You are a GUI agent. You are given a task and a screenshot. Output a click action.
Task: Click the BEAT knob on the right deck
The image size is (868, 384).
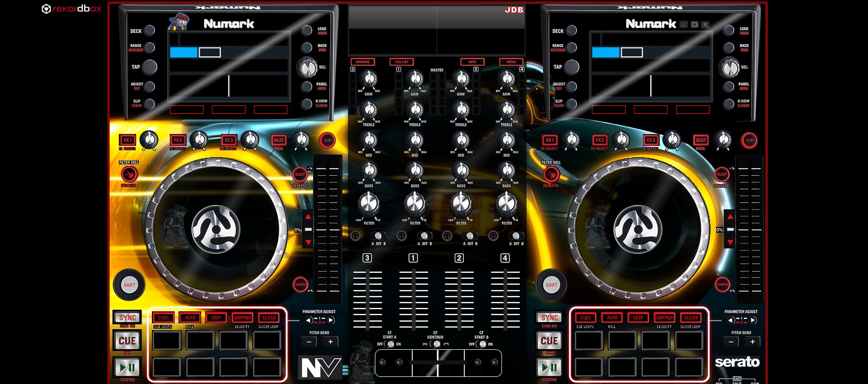tap(723, 140)
